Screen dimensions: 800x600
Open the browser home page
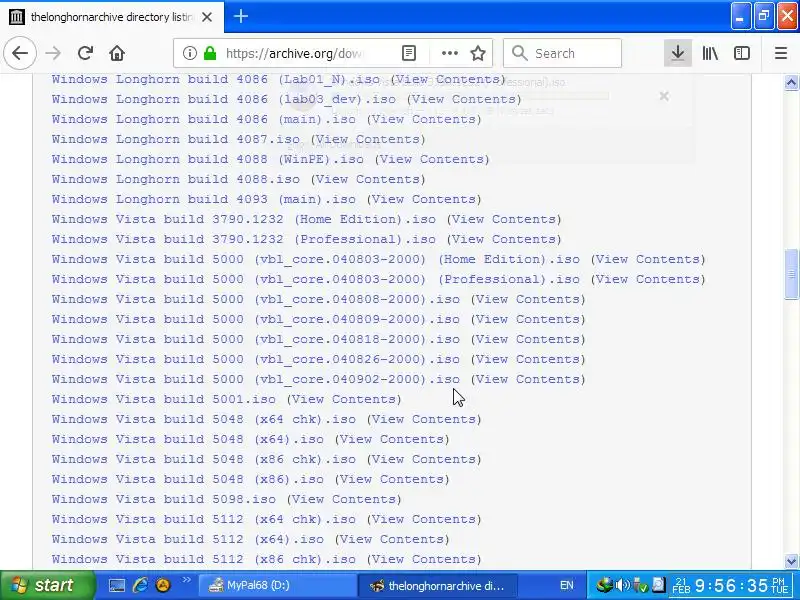click(117, 53)
